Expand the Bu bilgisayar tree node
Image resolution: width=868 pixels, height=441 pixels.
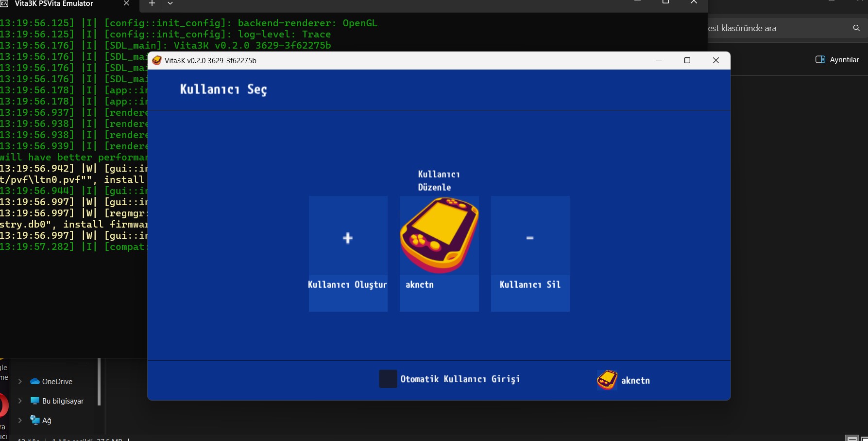tap(20, 401)
